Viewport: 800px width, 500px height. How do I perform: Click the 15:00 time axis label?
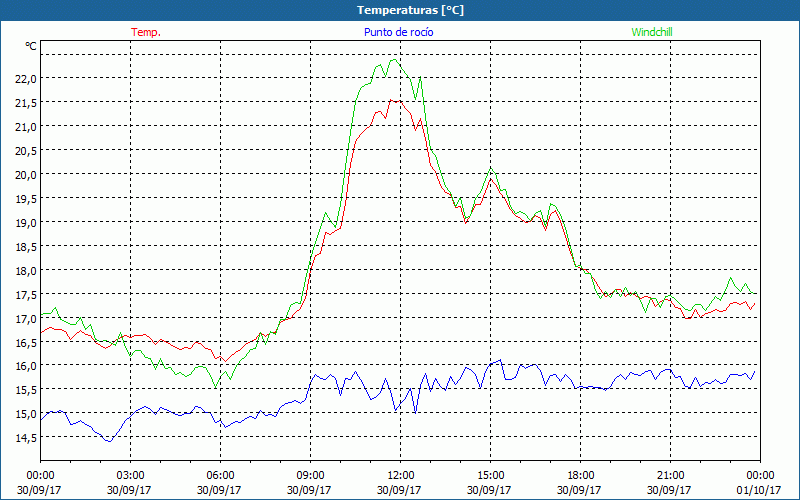[490, 475]
